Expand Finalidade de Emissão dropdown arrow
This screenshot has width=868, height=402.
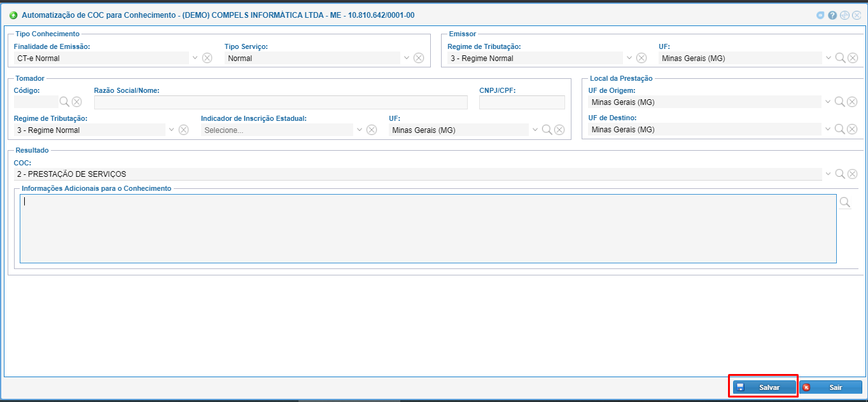click(x=195, y=58)
